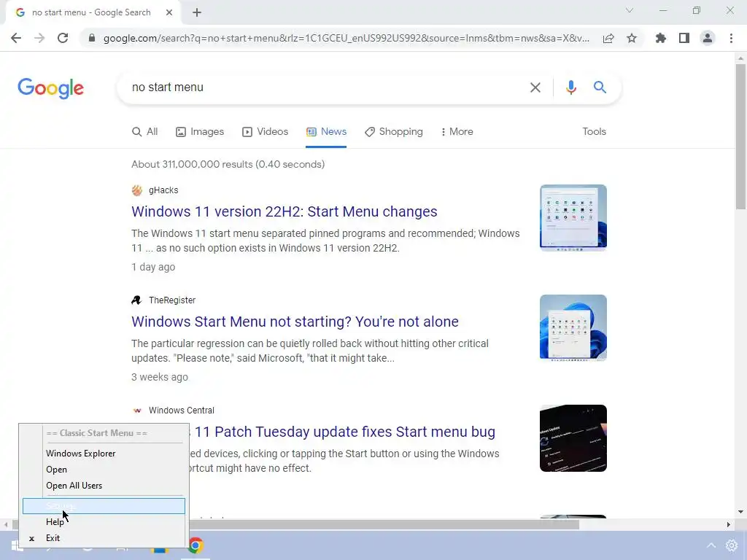Show hidden tray icons chevron
Viewport: 747px width, 560px height.
point(711,545)
